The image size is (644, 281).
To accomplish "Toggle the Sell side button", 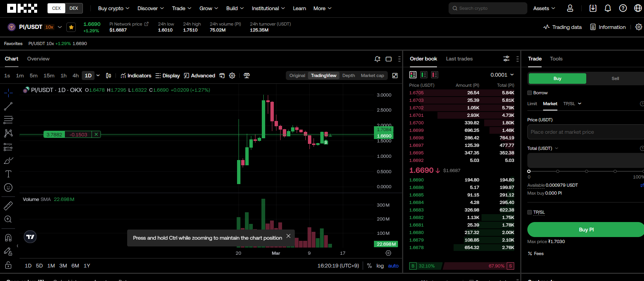I will (x=615, y=79).
